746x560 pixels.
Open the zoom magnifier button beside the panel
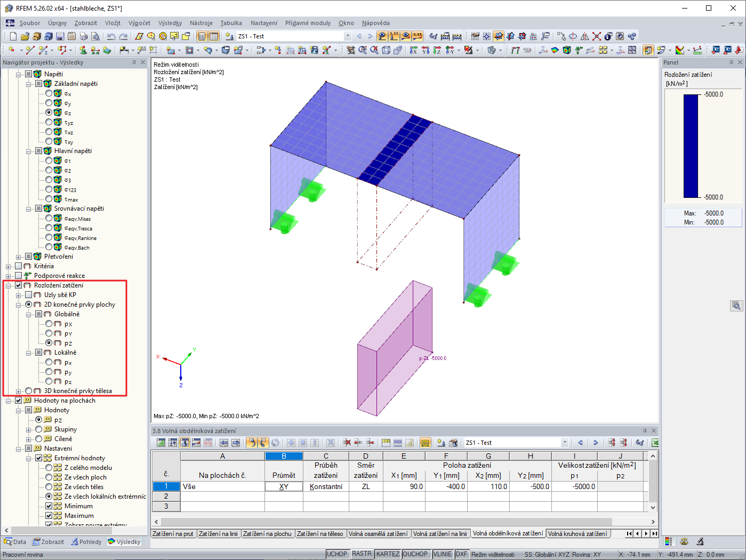pyautogui.click(x=736, y=306)
